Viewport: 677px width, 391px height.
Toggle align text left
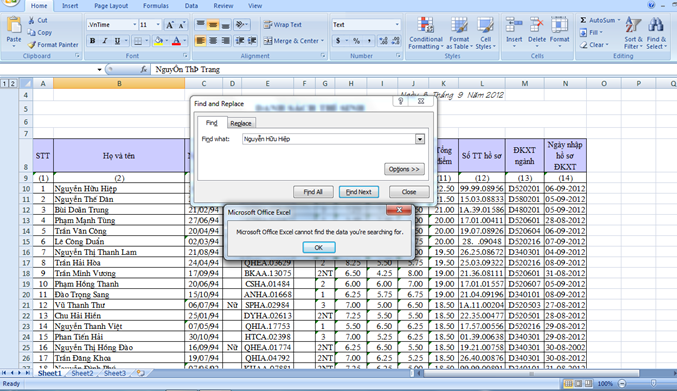pyautogui.click(x=200, y=41)
